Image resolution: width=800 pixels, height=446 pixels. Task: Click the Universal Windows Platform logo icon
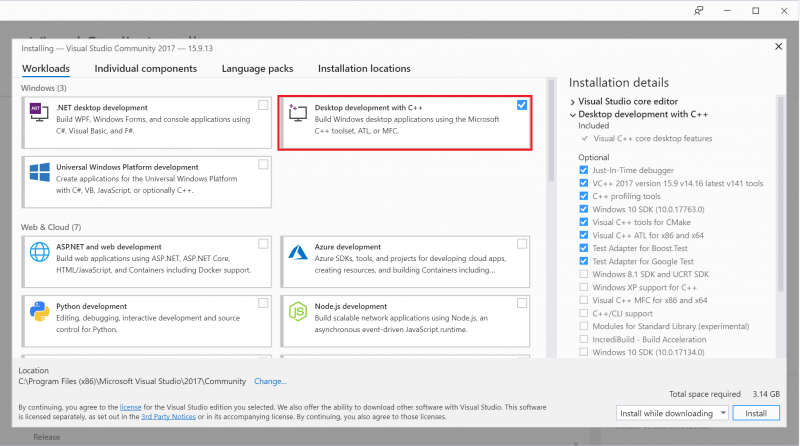39,172
